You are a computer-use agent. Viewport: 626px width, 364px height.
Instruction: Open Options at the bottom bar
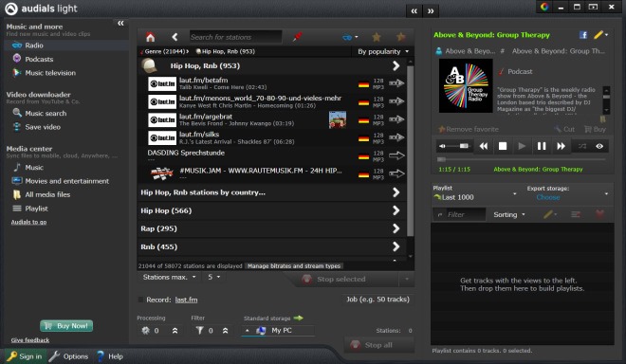point(69,356)
